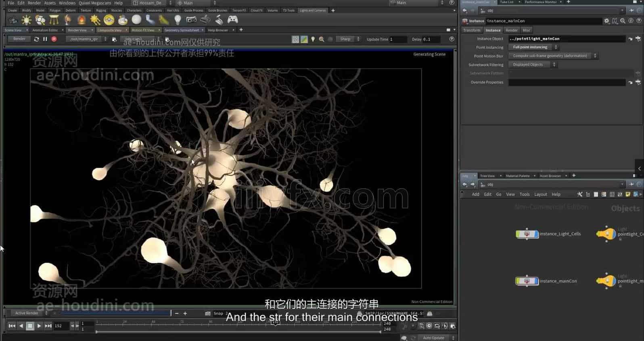This screenshot has height=341, width=644.
Task: Add a new pane tab with plus
Action: tap(241, 30)
